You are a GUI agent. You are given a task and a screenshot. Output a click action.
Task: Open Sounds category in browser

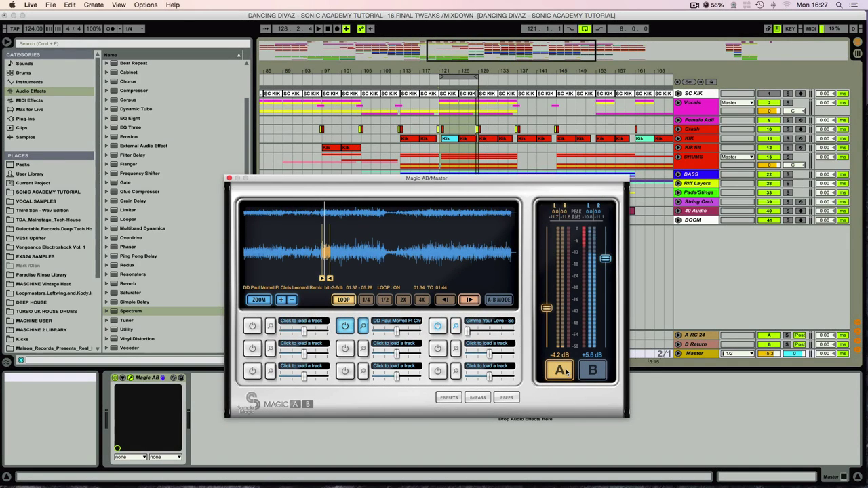click(x=24, y=64)
